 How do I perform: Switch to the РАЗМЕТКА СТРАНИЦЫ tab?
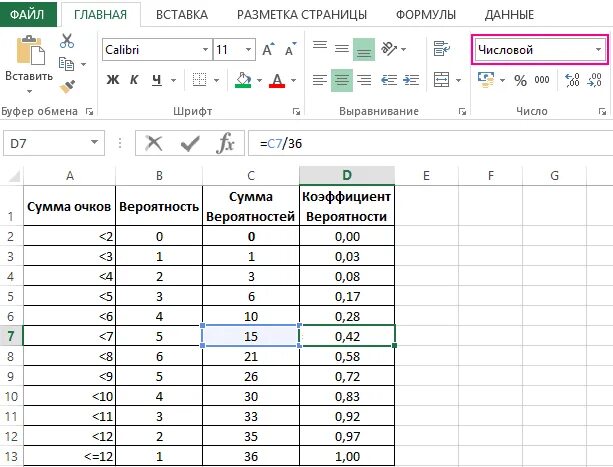(x=302, y=14)
